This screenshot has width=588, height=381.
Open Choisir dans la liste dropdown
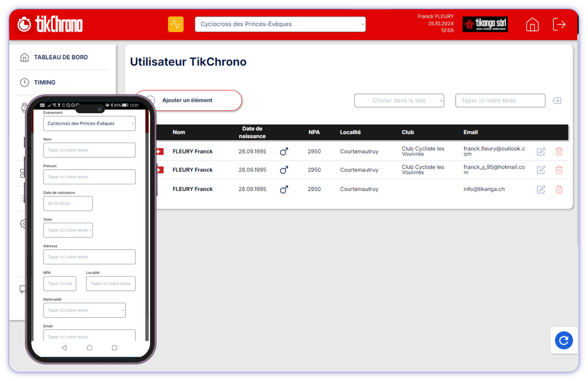pyautogui.click(x=399, y=101)
